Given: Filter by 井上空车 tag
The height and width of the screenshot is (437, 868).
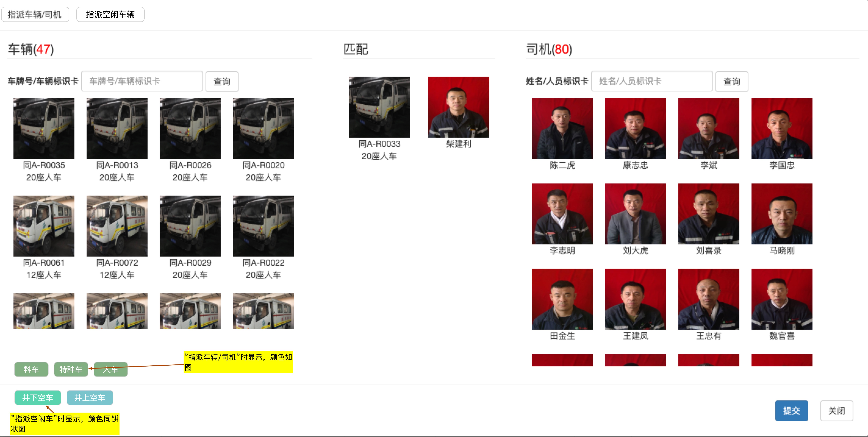Looking at the screenshot, I should tap(90, 398).
